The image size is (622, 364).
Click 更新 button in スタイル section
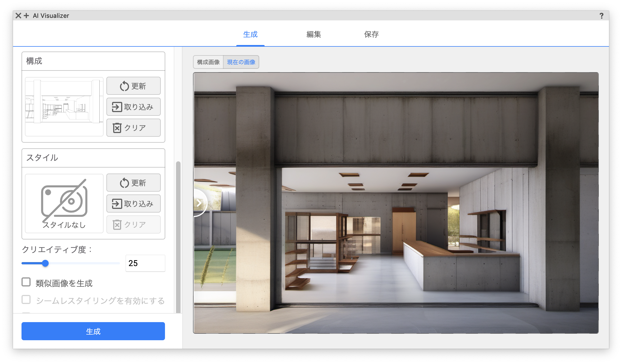click(x=134, y=183)
